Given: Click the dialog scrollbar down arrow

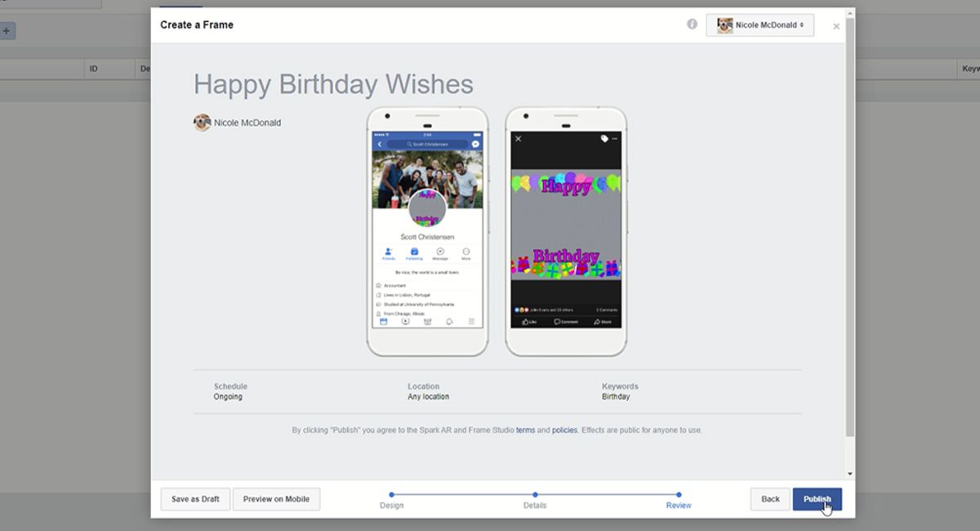Looking at the screenshot, I should (850, 474).
